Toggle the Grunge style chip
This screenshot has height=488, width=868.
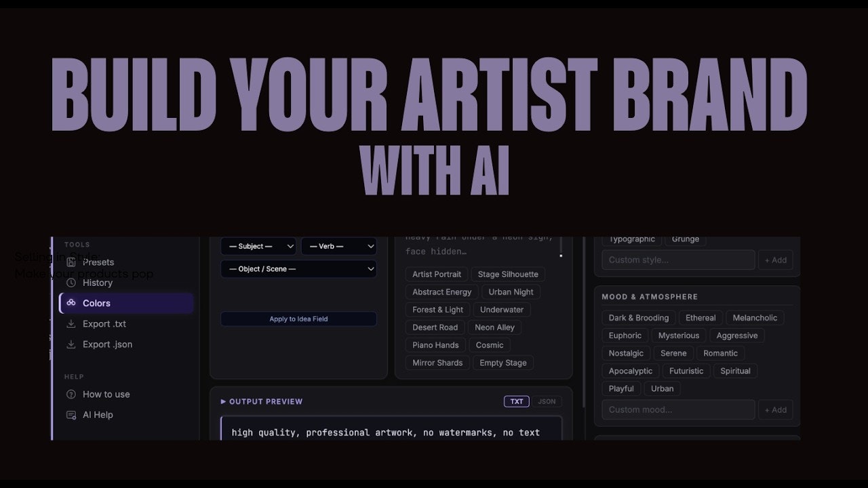pos(685,239)
